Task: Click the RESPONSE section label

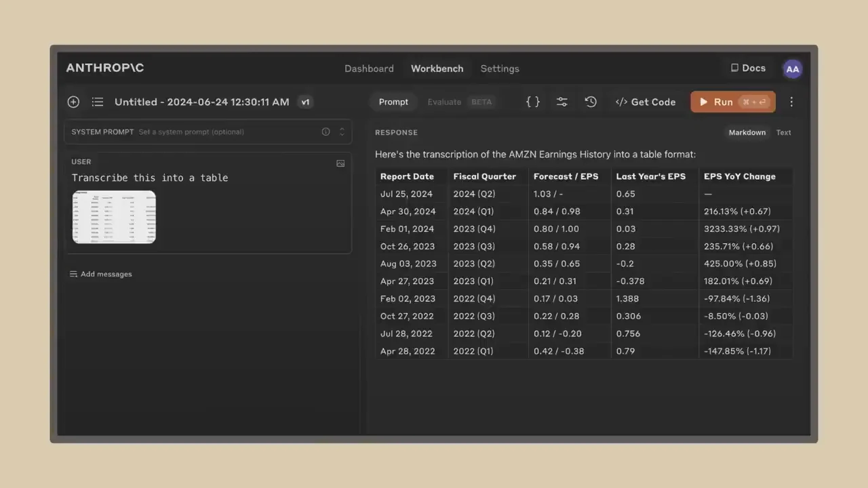Action: pyautogui.click(x=396, y=132)
